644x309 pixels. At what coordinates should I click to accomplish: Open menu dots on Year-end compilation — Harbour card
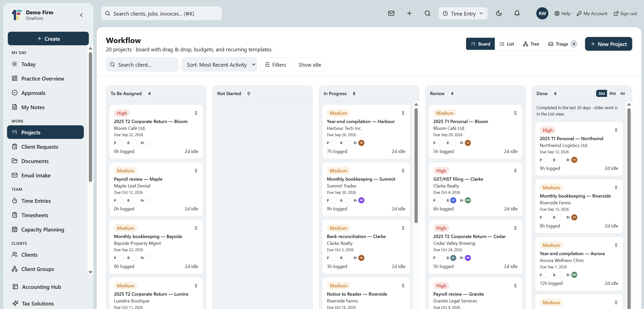pyautogui.click(x=403, y=113)
